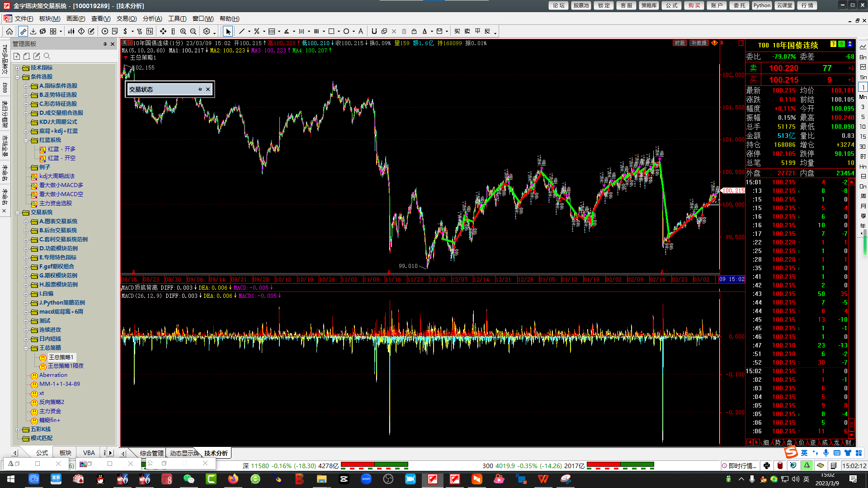Image resolution: width=868 pixels, height=488 pixels.
Task: Click the 平 close-position toolbar icon
Action: click(x=477, y=31)
